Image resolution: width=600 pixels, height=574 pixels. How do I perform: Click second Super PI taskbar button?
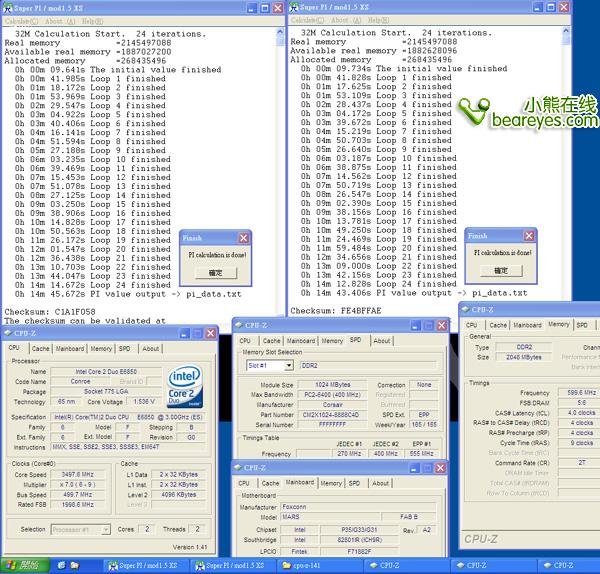[x=231, y=565]
